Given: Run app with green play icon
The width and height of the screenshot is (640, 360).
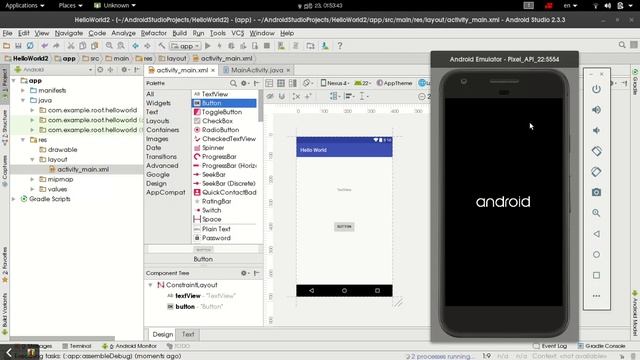Looking at the screenshot, I should [208, 46].
